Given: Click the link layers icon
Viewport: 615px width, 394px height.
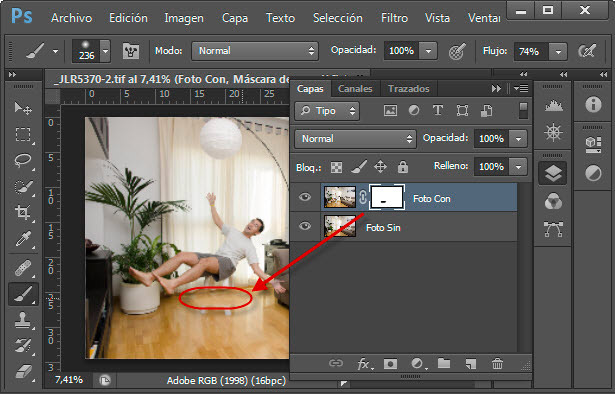Looking at the screenshot, I should click(x=336, y=363).
